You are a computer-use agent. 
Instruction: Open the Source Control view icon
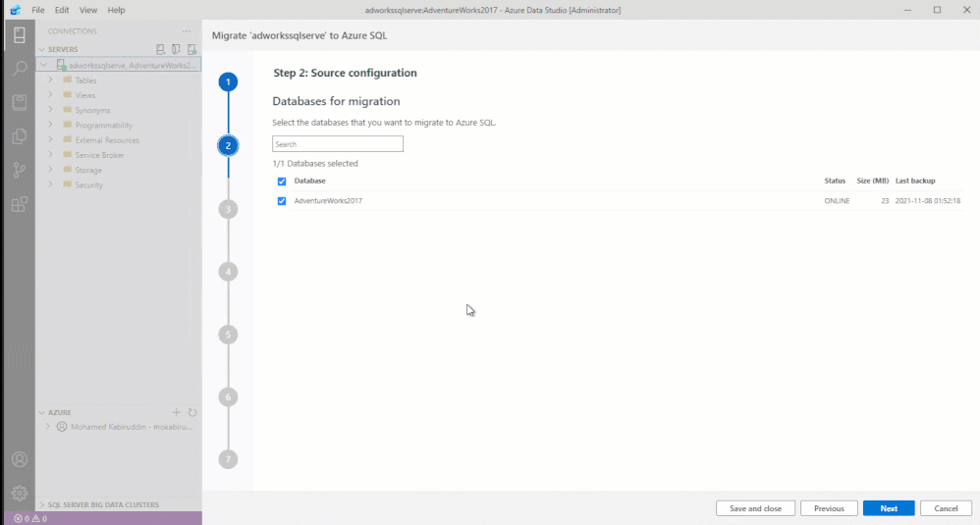(x=20, y=170)
